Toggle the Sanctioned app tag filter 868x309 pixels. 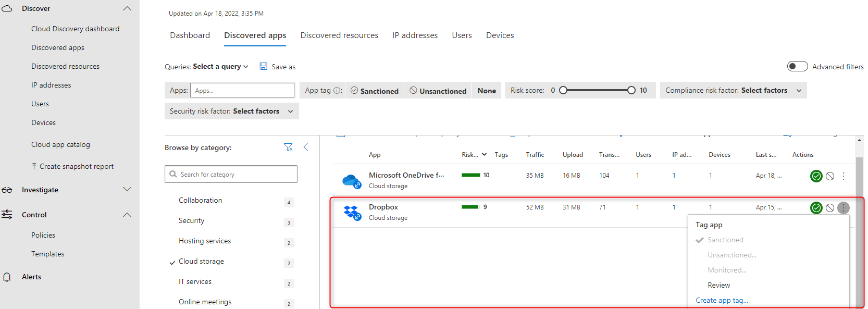375,91
